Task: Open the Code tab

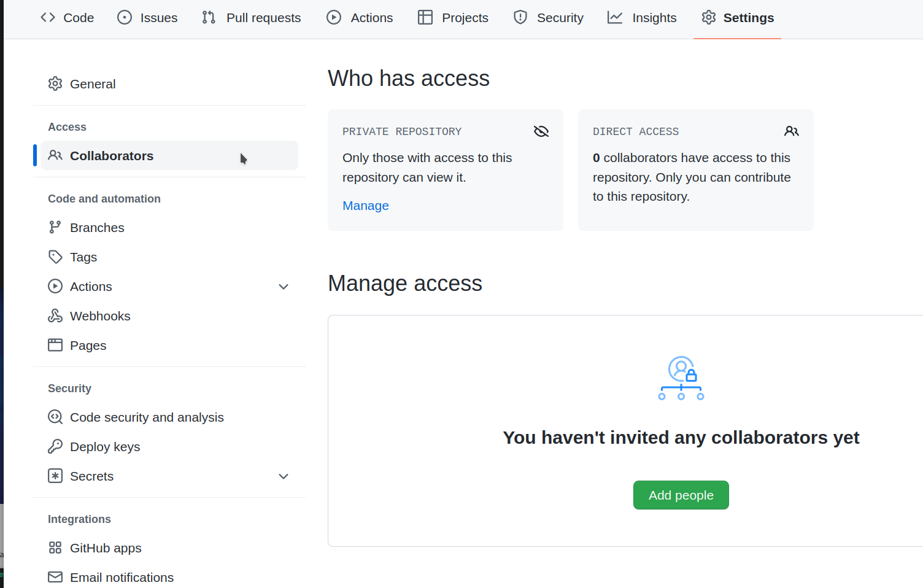Action: click(x=67, y=18)
